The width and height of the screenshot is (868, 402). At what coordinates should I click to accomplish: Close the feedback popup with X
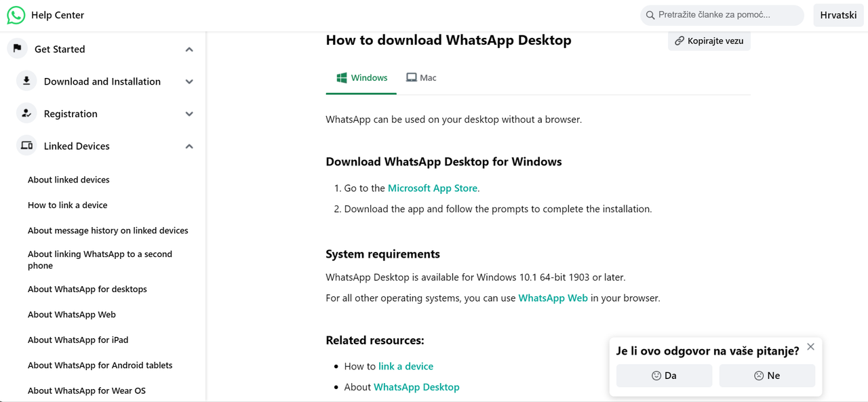pyautogui.click(x=810, y=347)
